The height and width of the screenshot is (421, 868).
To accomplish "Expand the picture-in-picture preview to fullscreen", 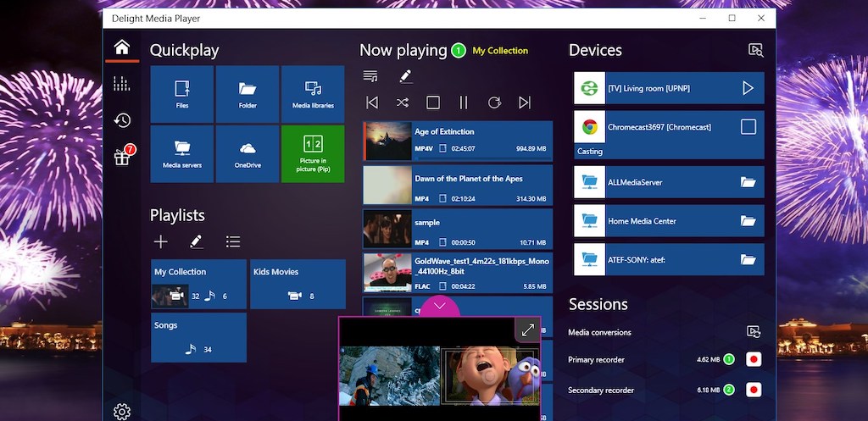I will (527, 330).
